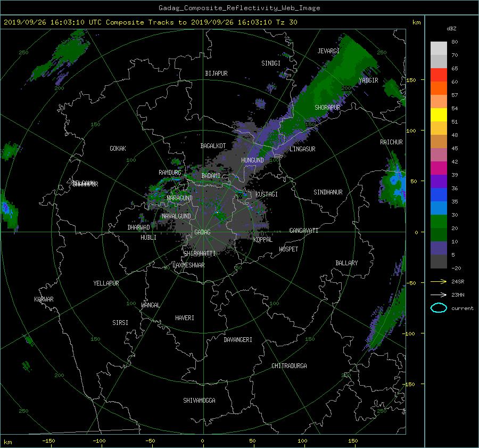Click the cyan 'current' ellipse legend icon

point(439,308)
